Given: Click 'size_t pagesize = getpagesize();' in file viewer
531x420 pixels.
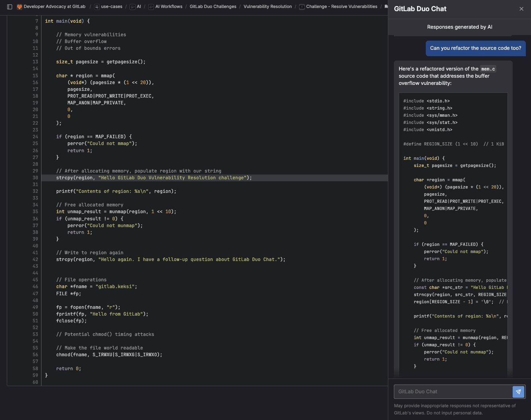Looking at the screenshot, I should tap(101, 62).
